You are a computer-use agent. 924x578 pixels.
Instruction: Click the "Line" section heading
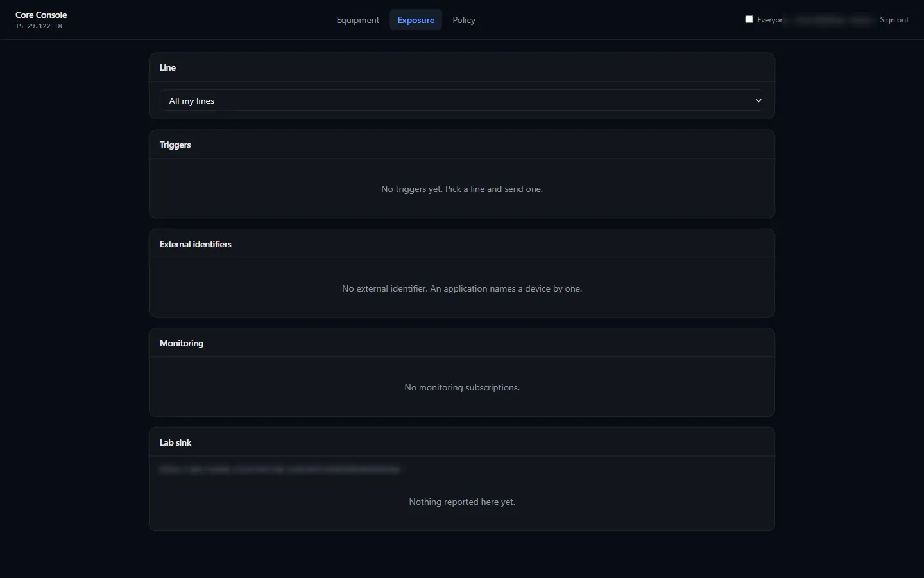[167, 67]
